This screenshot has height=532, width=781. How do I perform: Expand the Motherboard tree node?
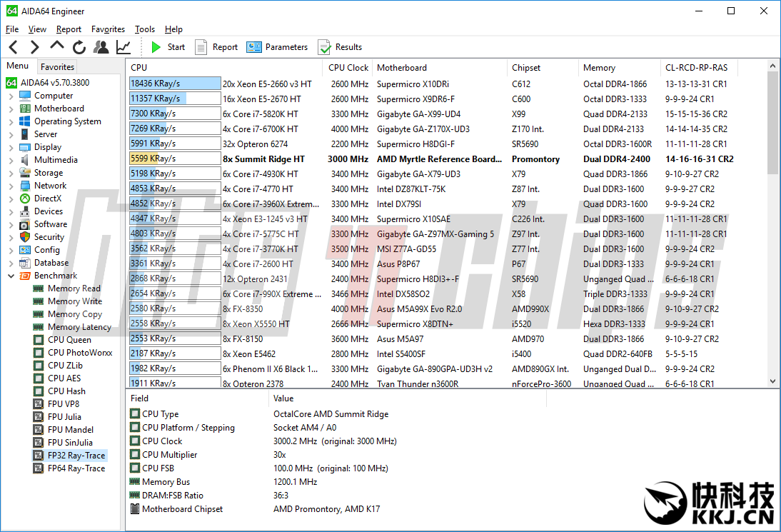[x=11, y=109]
